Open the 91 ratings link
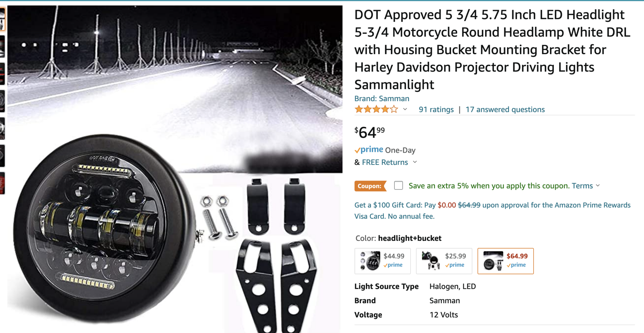644x333 pixels. (436, 109)
